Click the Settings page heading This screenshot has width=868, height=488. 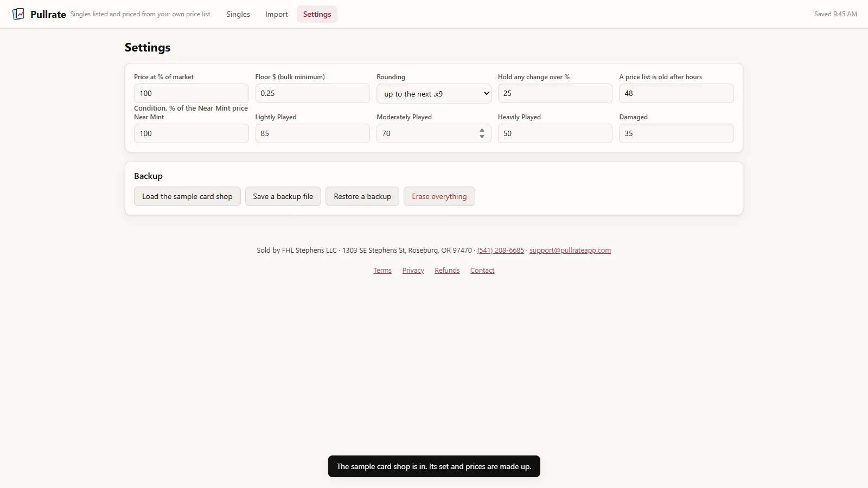(148, 47)
